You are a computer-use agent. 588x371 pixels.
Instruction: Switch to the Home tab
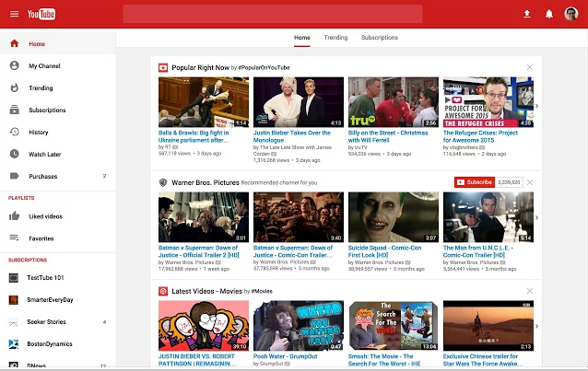(302, 38)
